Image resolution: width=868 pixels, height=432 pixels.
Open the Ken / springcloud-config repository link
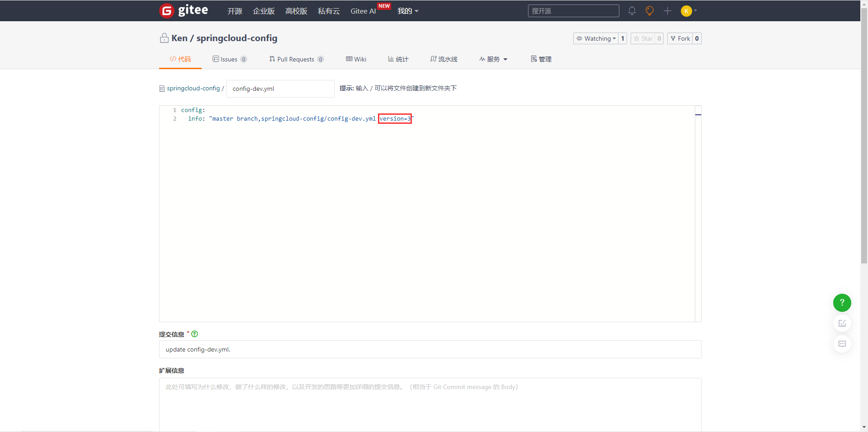click(x=225, y=38)
